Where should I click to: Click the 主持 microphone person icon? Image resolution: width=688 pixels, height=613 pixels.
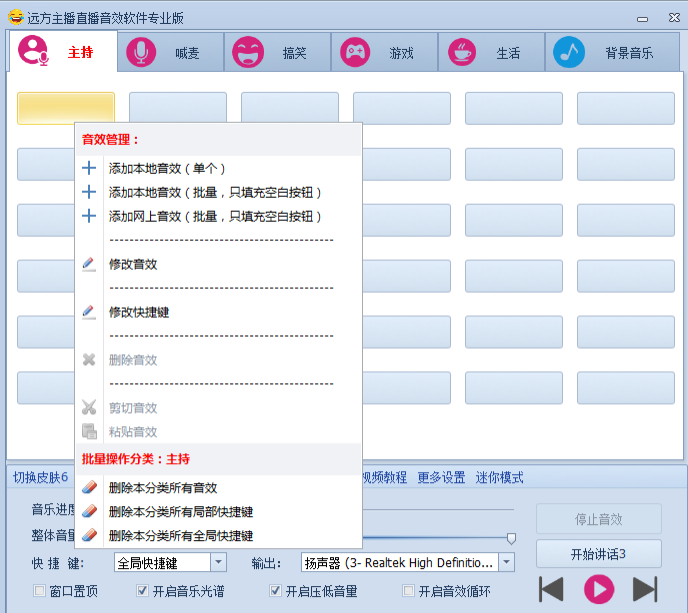[34, 51]
